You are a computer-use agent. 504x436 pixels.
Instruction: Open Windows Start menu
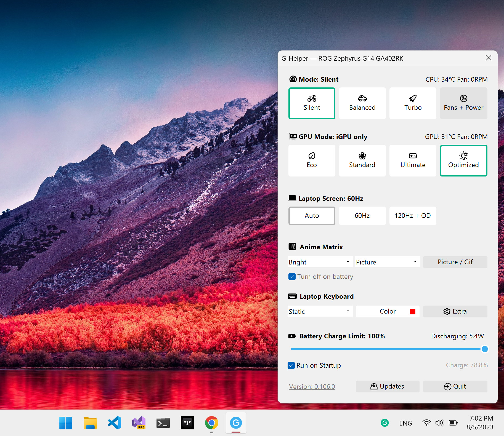tap(66, 423)
